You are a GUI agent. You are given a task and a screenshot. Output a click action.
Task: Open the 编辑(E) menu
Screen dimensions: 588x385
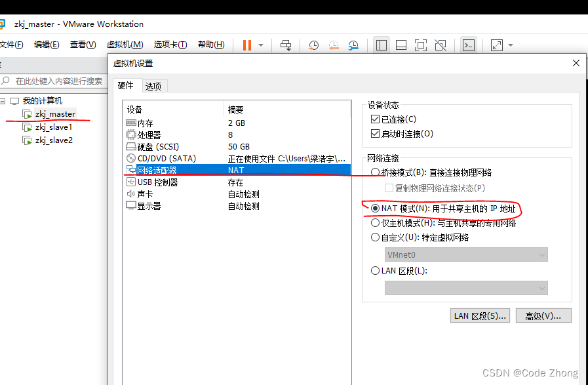[47, 45]
